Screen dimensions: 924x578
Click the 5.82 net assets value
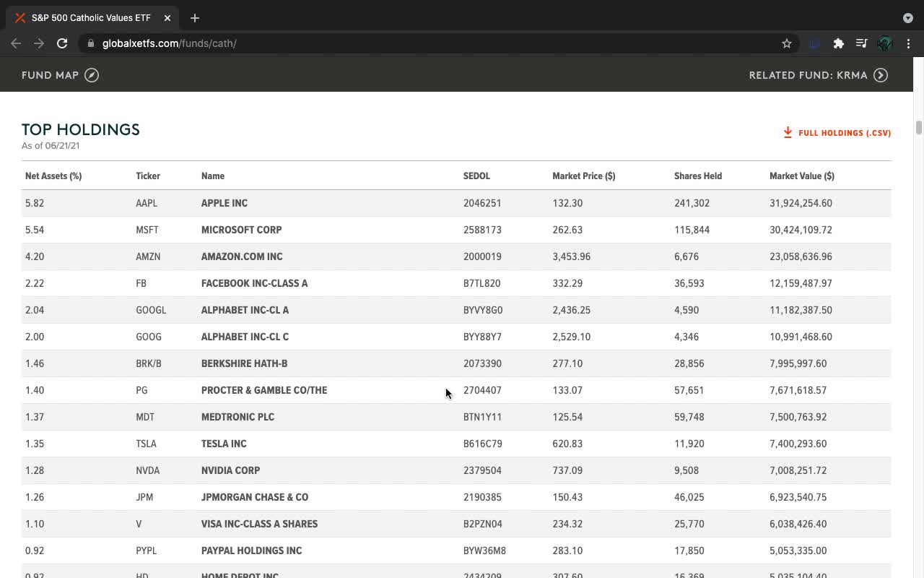coord(35,203)
